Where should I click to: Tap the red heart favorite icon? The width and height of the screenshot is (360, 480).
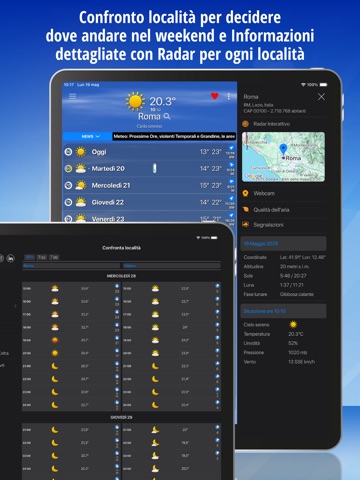215,96
